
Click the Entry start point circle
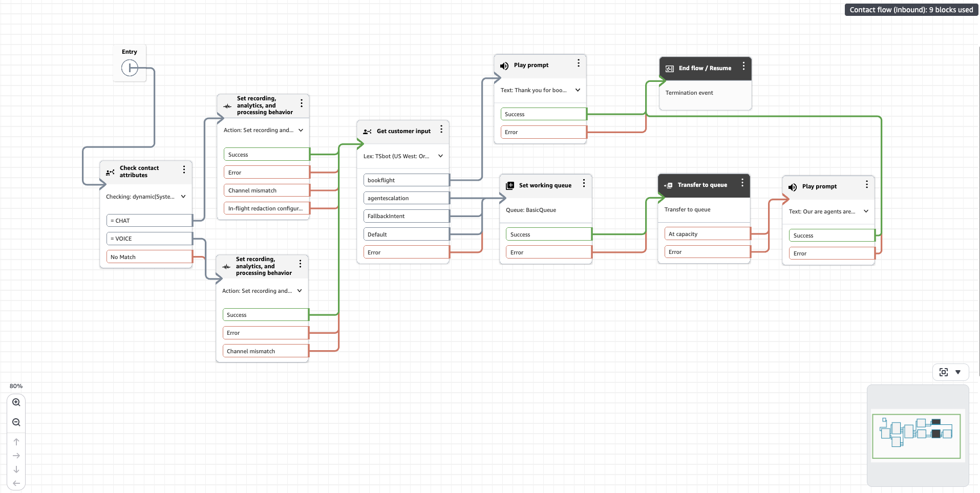coord(130,68)
